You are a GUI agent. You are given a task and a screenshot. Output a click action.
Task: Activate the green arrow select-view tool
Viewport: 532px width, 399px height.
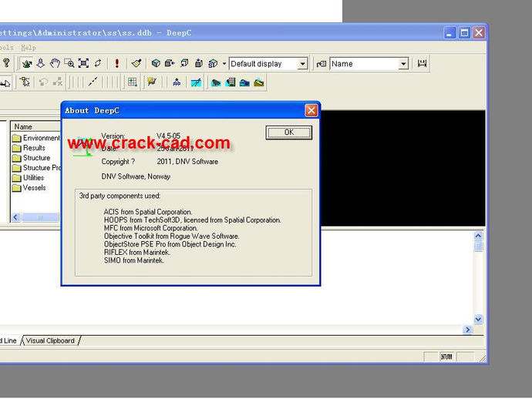coord(26,63)
